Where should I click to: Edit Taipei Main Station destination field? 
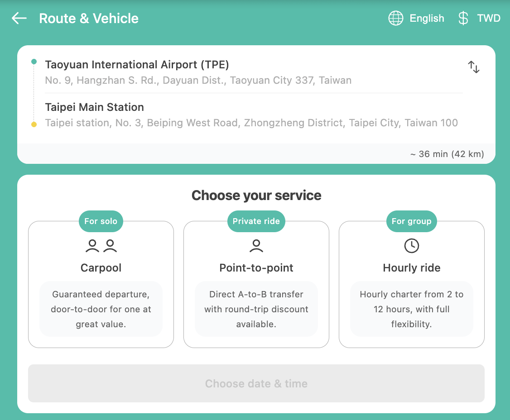(251, 115)
